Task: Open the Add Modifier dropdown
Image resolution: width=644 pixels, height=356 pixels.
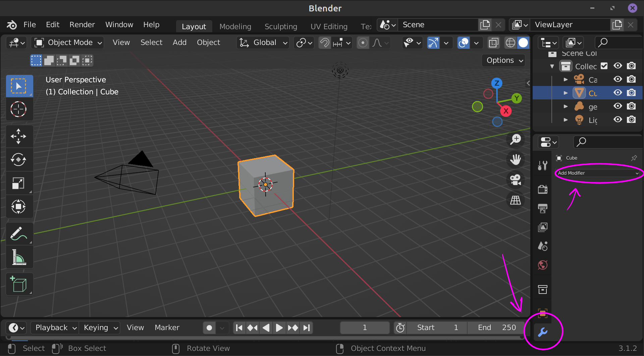Action: click(x=598, y=173)
